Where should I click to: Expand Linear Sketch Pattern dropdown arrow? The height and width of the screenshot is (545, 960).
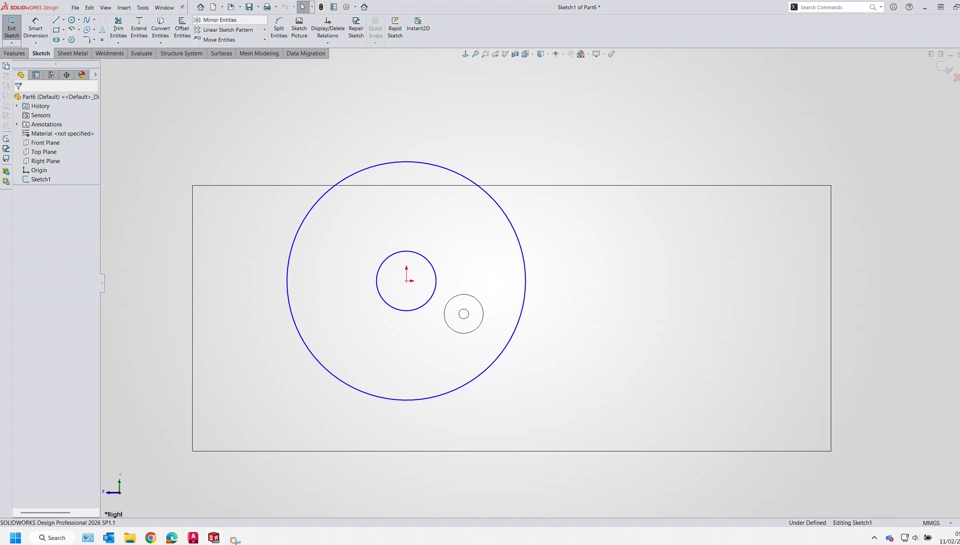coord(264,30)
